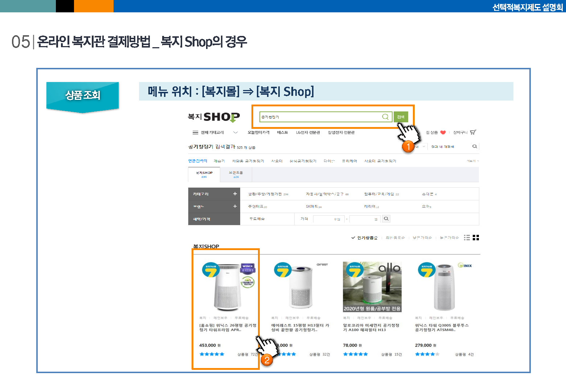Switch to grid view icon
Viewport: 566px width, 392px height.
[x=476, y=237]
